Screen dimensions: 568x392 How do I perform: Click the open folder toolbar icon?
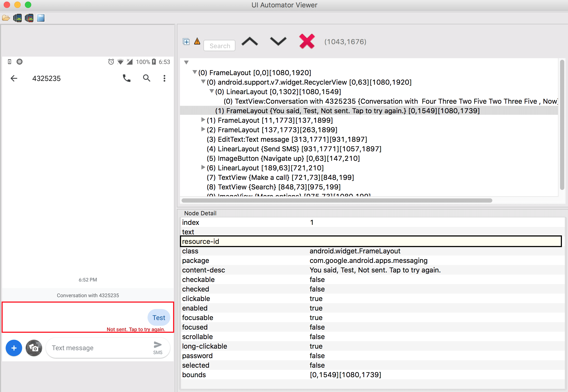[6, 18]
